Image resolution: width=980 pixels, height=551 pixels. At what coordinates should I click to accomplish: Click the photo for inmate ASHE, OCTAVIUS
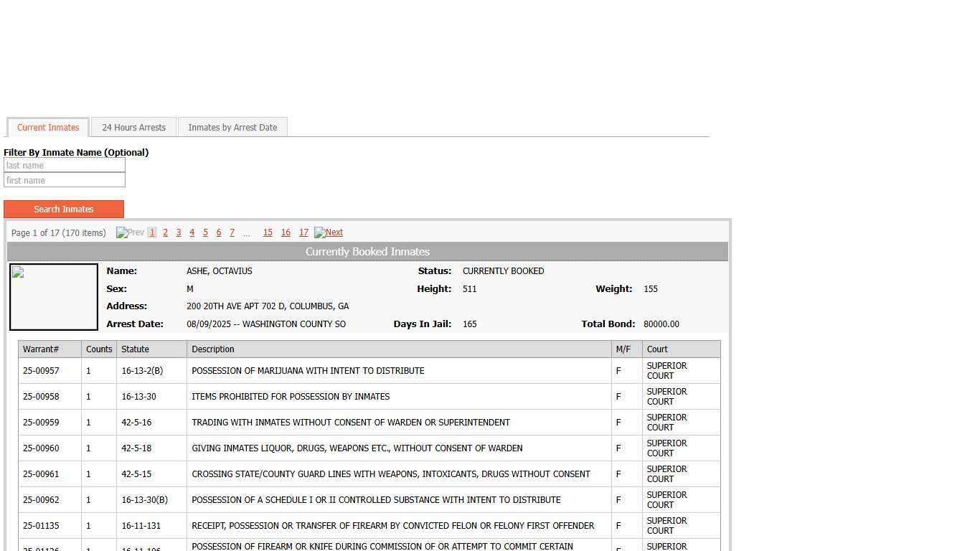pyautogui.click(x=53, y=296)
